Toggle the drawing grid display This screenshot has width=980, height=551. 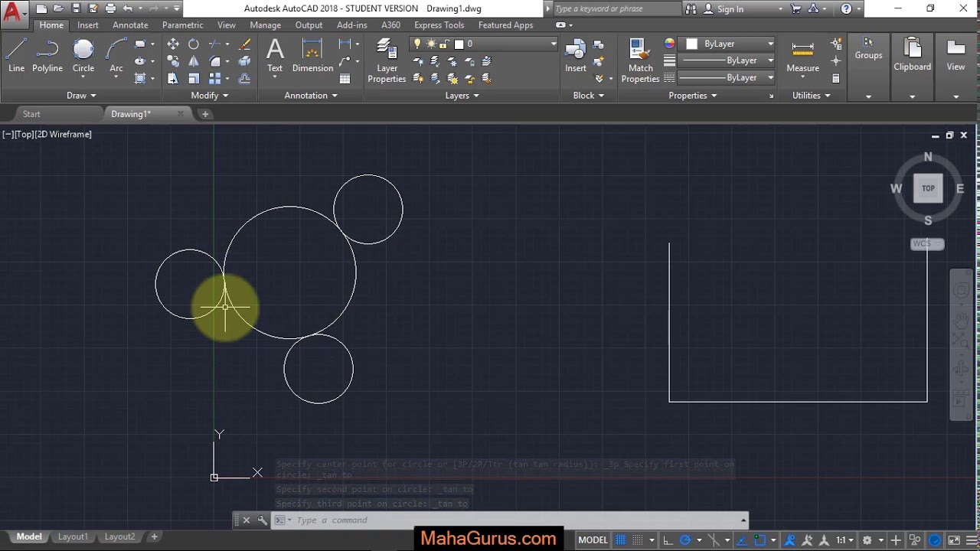[621, 540]
